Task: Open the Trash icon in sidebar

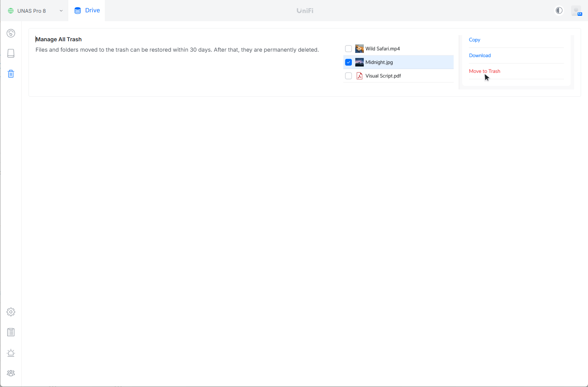Action: [x=11, y=74]
